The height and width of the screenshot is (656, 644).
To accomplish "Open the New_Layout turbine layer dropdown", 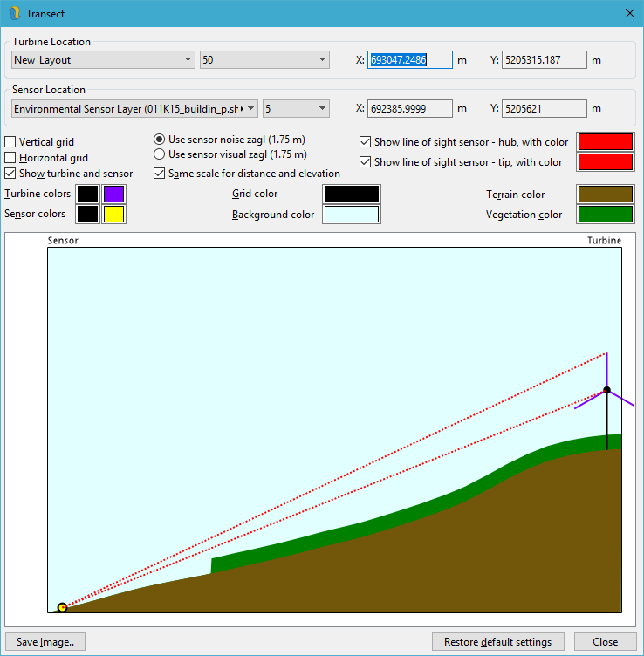I will 103,60.
